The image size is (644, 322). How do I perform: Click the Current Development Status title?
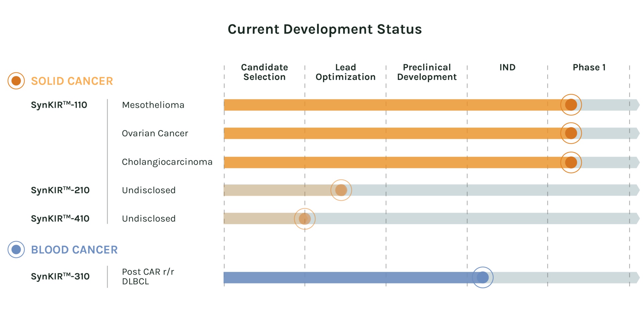325,29
